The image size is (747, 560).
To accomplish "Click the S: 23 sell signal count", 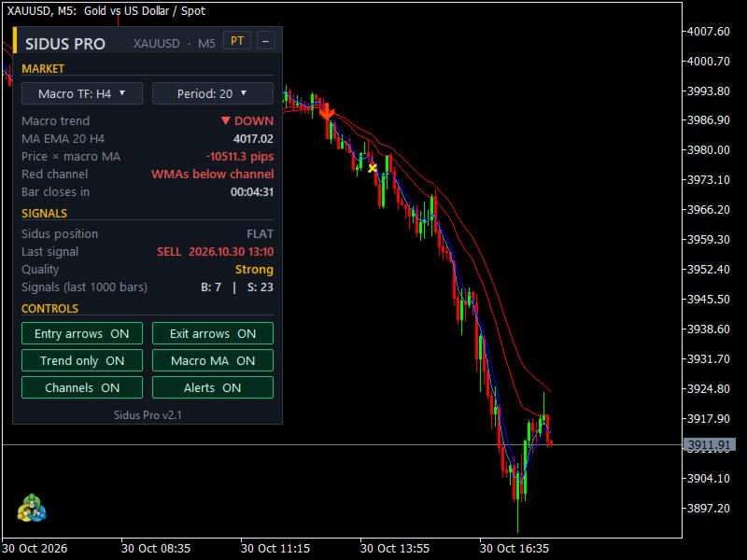I will click(261, 287).
